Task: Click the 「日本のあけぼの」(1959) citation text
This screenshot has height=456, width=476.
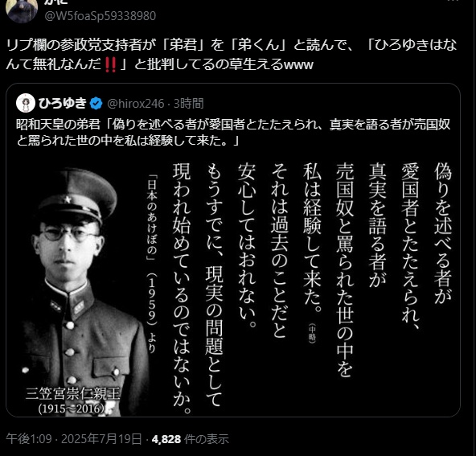Action: [152, 264]
